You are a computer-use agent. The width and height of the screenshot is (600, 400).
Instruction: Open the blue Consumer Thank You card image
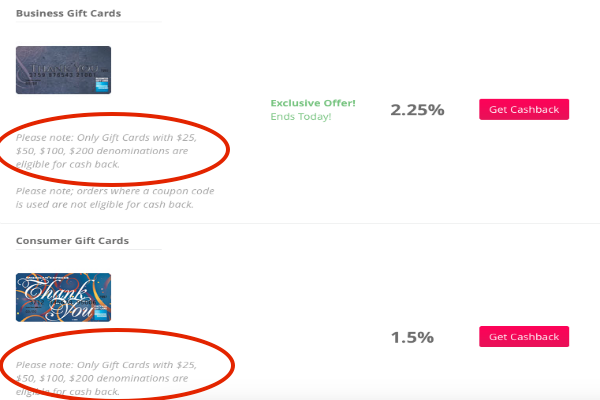click(64, 297)
